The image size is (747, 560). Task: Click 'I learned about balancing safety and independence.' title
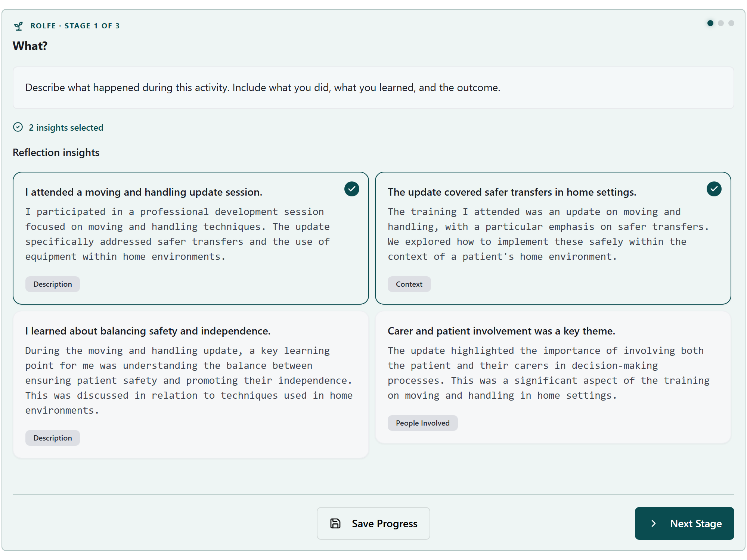click(148, 331)
